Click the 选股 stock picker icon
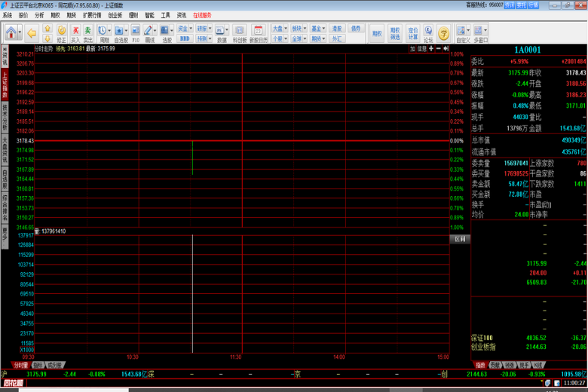588x392 pixels. [x=164, y=30]
